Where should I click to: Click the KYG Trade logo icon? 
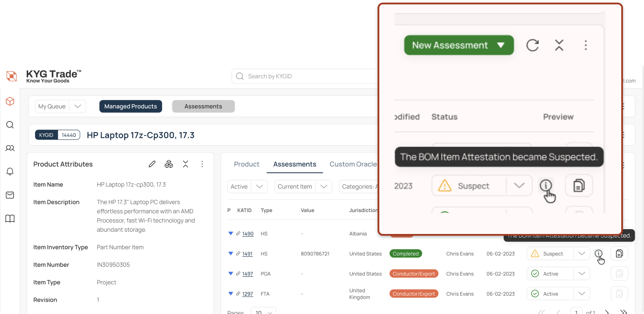tap(11, 76)
